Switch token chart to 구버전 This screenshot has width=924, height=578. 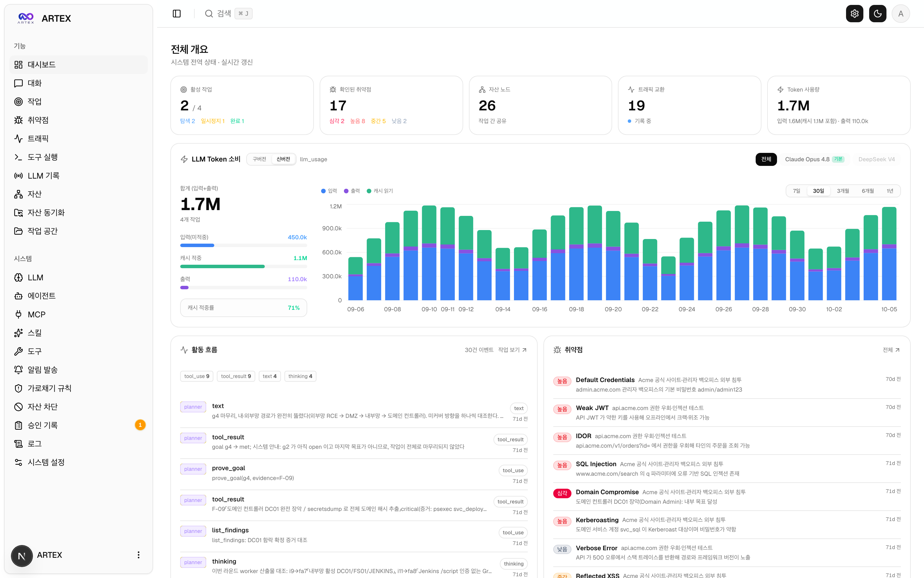[259, 159]
